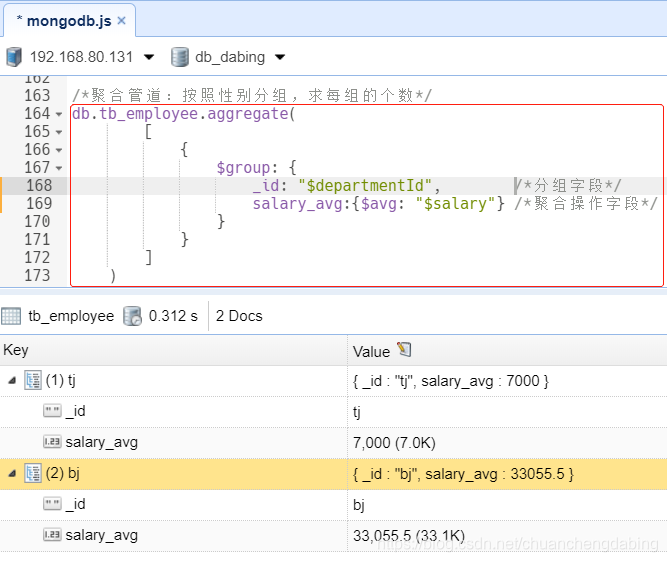This screenshot has width=667, height=562.
Task: Click line number 168 in gutter
Action: click(x=39, y=185)
